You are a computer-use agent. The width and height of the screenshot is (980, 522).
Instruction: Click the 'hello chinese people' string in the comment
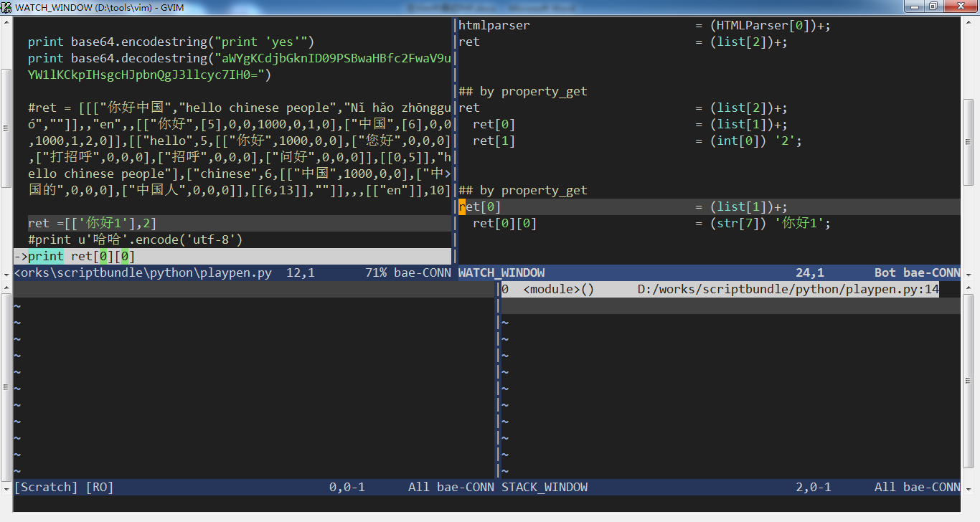tap(258, 108)
